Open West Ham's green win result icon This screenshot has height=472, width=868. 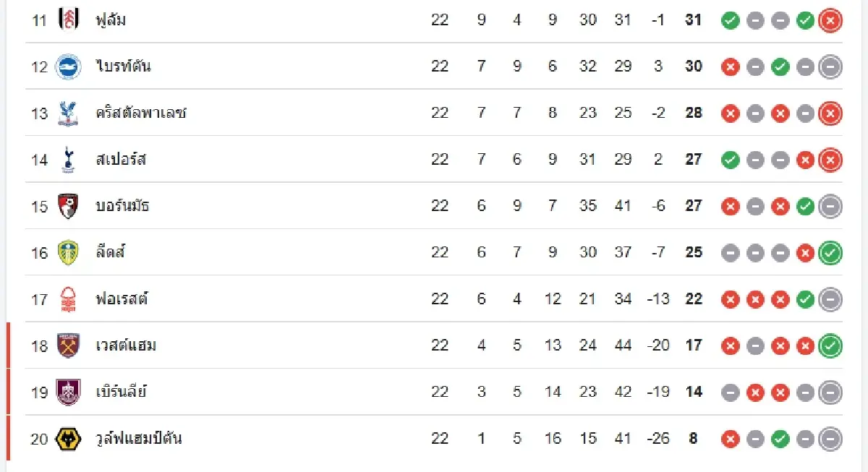830,346
